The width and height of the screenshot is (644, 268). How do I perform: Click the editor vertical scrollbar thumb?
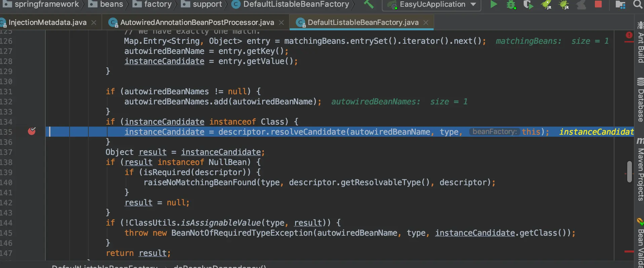point(629,172)
